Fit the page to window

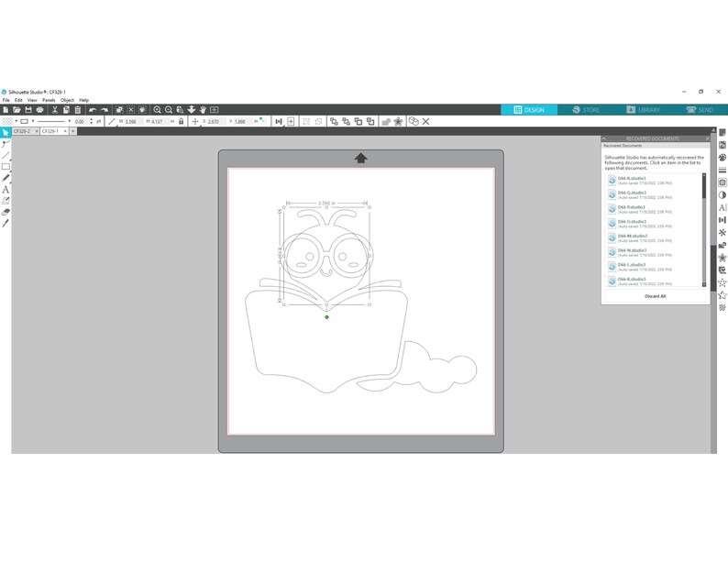click(x=214, y=109)
